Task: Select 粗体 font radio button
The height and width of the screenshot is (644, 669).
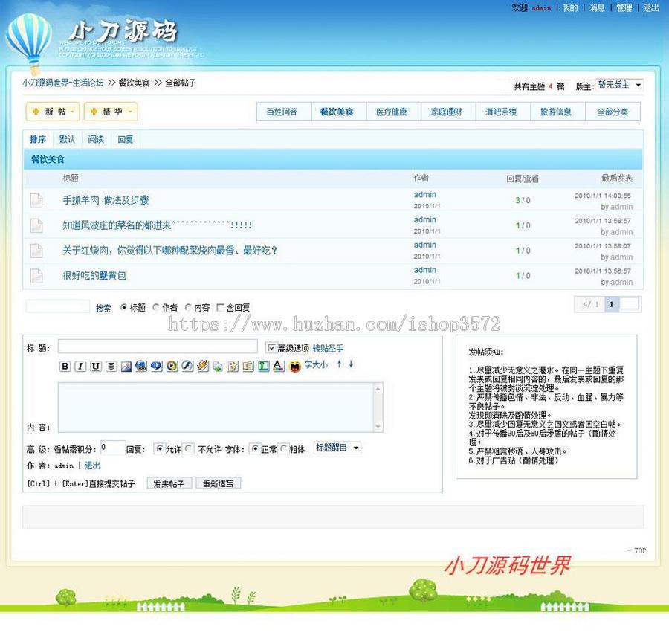Action: pyautogui.click(x=284, y=448)
